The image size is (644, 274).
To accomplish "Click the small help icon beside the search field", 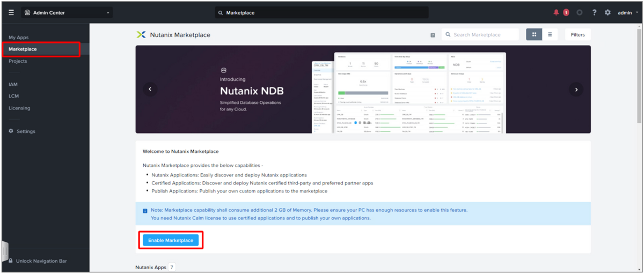I will point(433,35).
